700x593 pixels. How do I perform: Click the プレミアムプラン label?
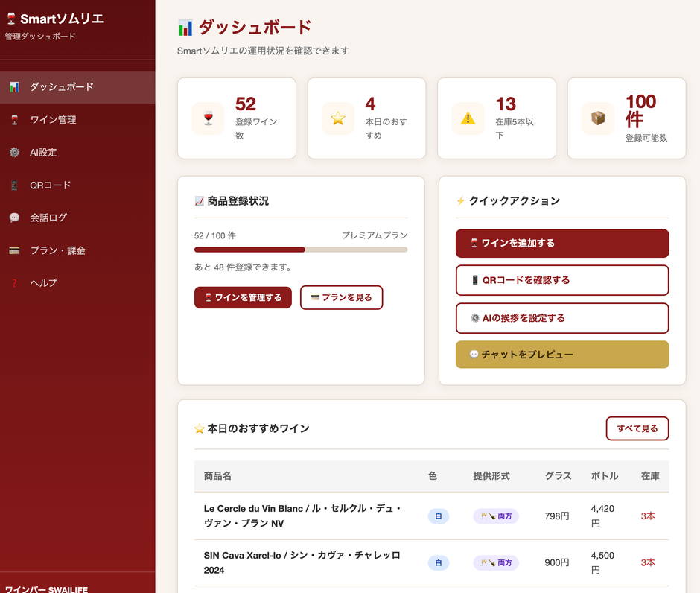[x=375, y=235]
